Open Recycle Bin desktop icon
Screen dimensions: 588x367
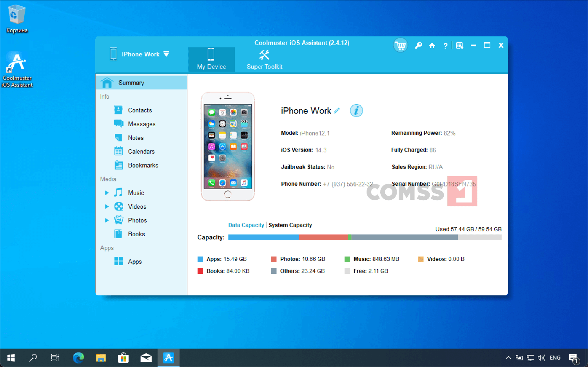[x=17, y=19]
